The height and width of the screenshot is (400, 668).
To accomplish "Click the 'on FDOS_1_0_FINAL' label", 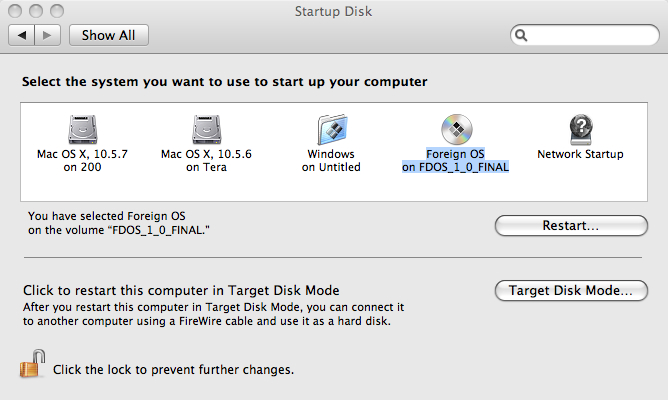I will [455, 167].
